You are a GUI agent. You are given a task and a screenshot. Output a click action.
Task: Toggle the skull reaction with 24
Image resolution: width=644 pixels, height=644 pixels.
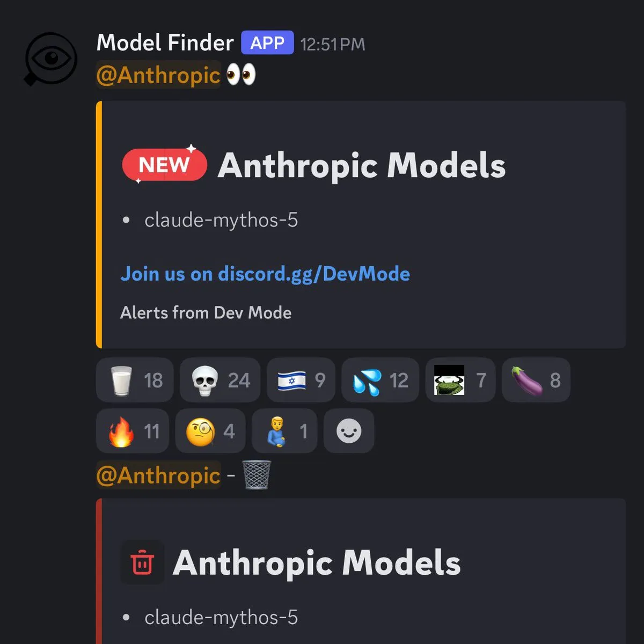[x=220, y=380]
